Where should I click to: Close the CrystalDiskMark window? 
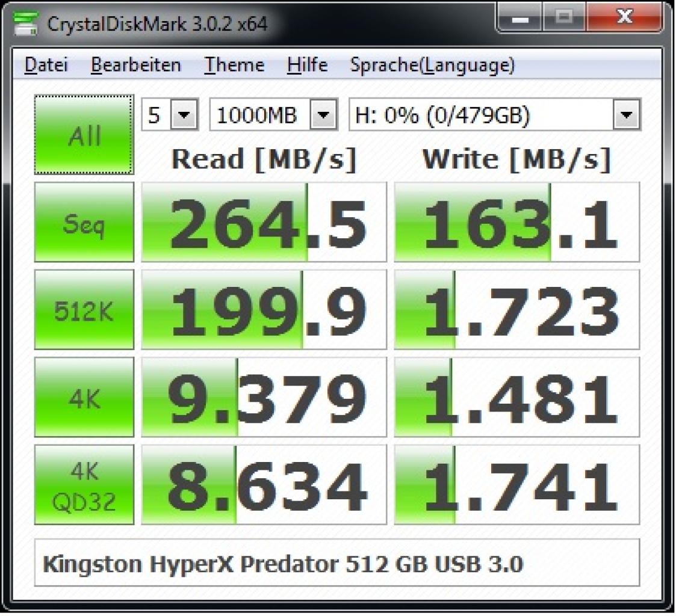click(x=624, y=17)
